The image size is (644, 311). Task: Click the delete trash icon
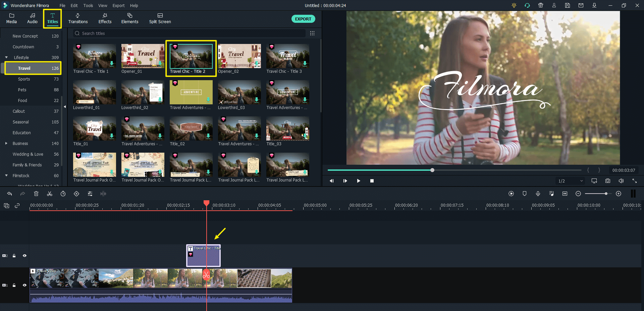coord(36,194)
